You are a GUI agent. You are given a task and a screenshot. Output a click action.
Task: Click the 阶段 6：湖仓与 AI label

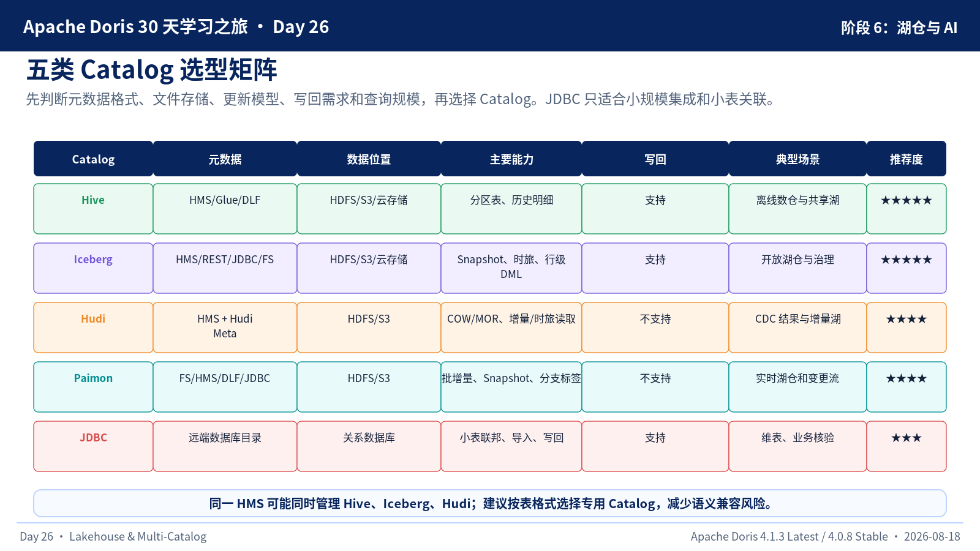pos(899,28)
